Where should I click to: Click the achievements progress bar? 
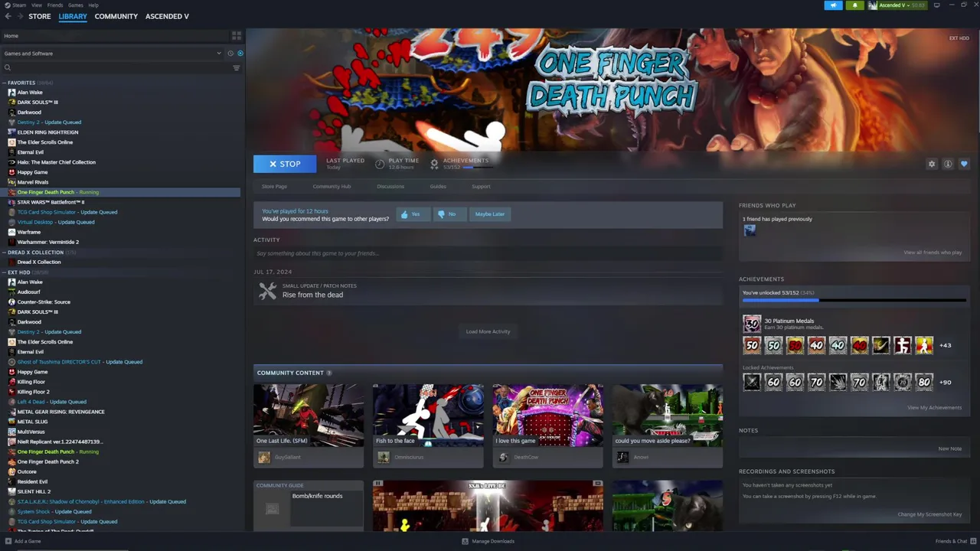854,300
